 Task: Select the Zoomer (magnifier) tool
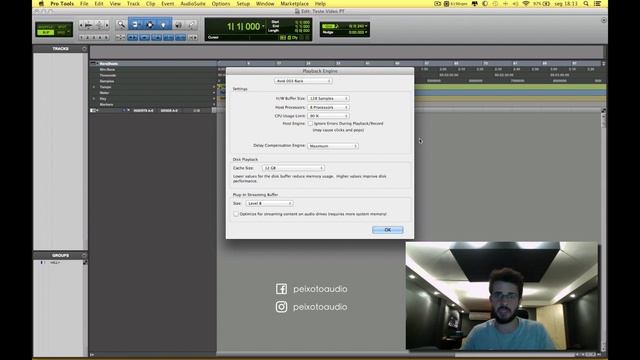121,25
